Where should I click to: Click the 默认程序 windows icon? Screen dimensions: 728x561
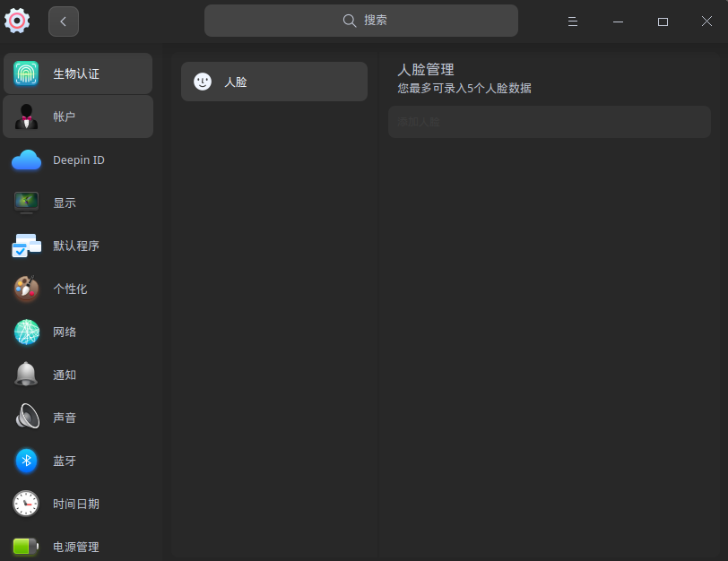pyautogui.click(x=27, y=246)
